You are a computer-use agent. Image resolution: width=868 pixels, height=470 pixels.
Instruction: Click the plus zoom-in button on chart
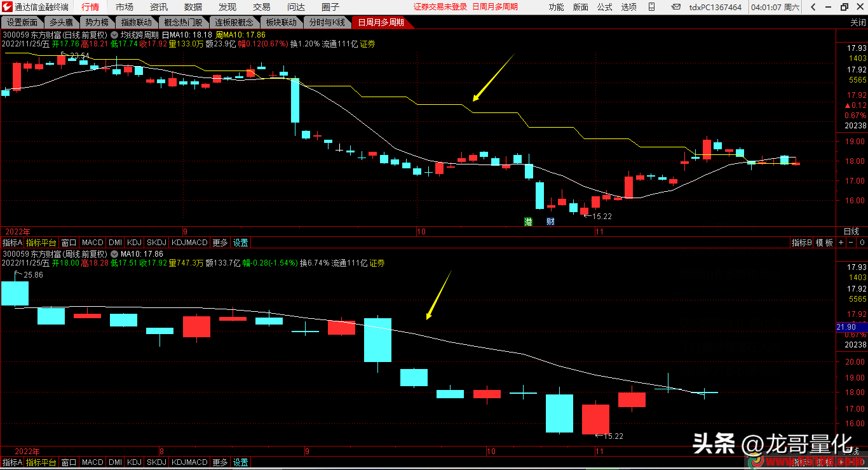841,243
